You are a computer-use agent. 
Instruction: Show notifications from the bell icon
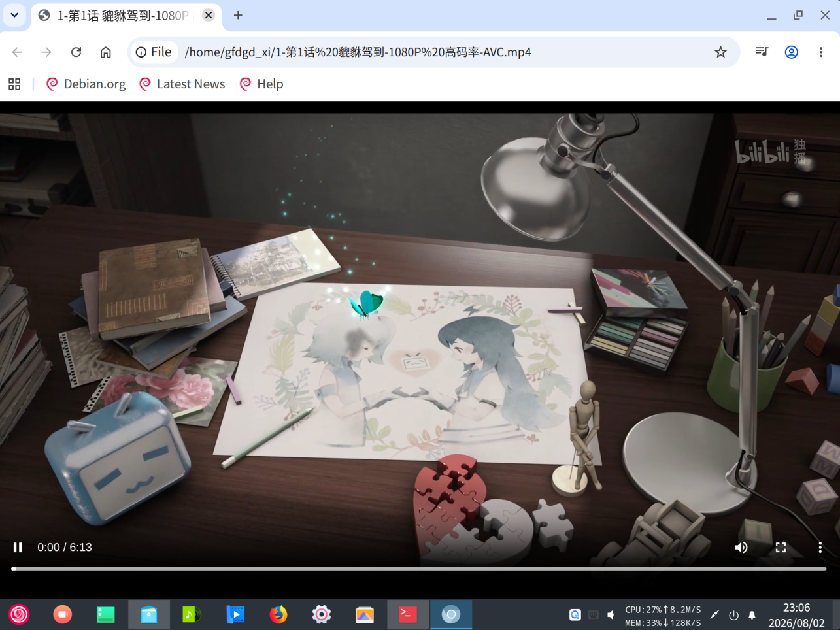[x=752, y=615]
